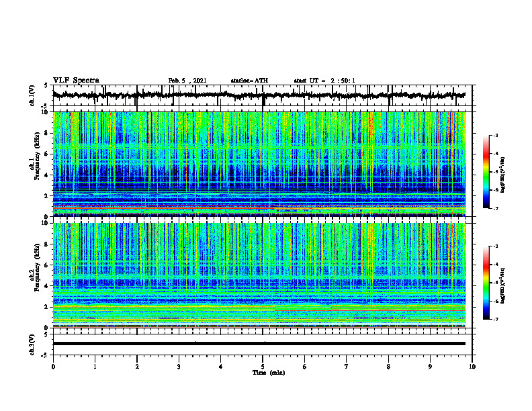
Task: Click the ch.1 spectrogram plot
Action: pyautogui.click(x=259, y=164)
